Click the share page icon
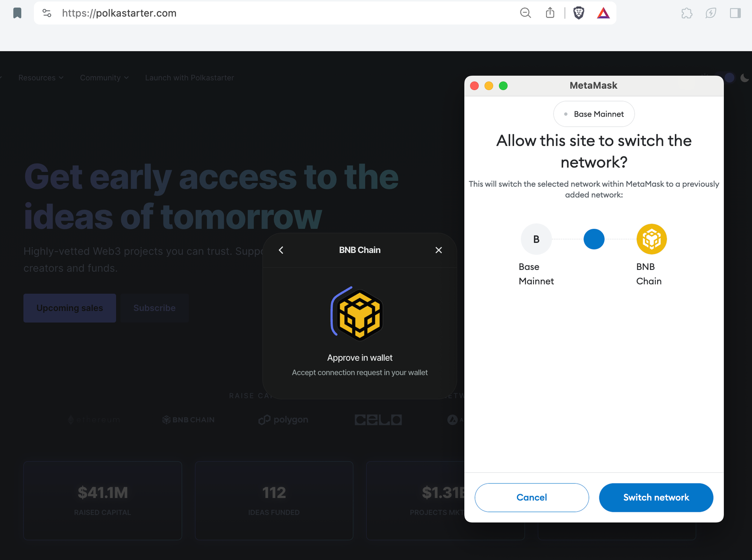Viewport: 752px width, 560px height. 550,13
